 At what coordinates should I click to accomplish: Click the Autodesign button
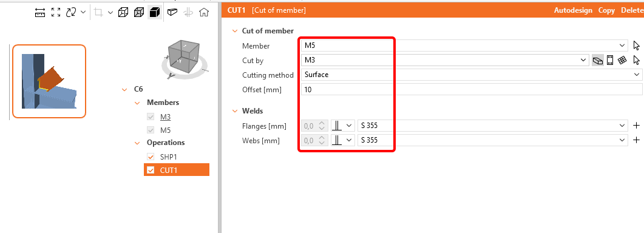click(x=573, y=10)
